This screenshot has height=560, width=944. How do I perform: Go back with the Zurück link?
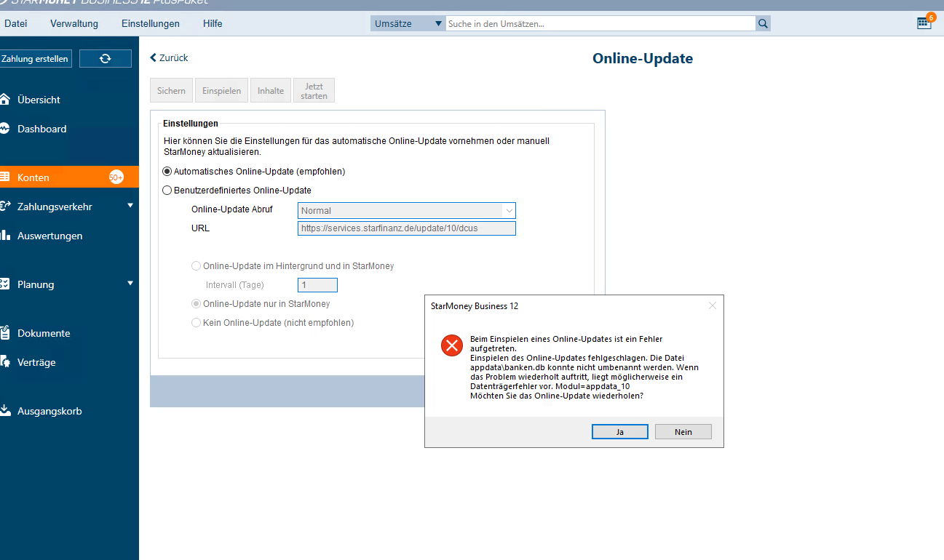click(x=169, y=57)
